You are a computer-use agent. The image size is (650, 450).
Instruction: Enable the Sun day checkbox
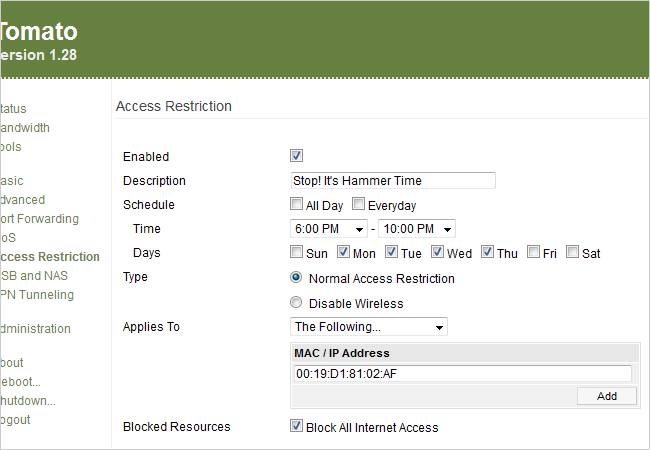(296, 253)
